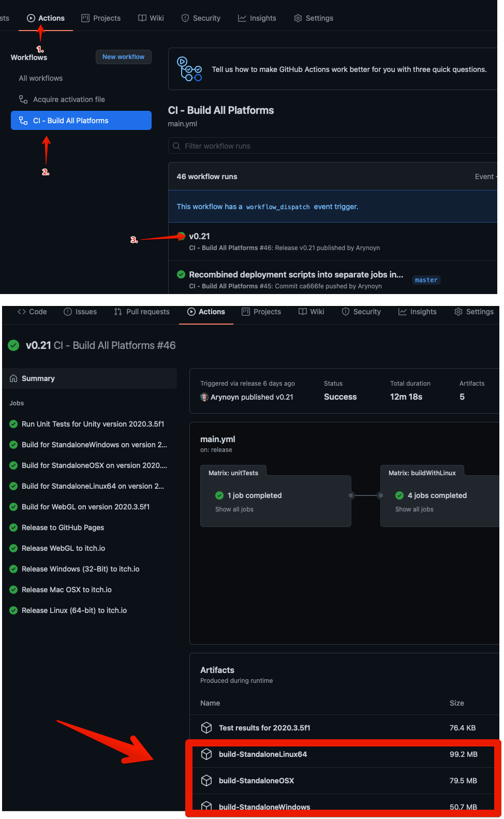
Task: Open the Projects tab in the bottom screenshot
Action: 261,312
